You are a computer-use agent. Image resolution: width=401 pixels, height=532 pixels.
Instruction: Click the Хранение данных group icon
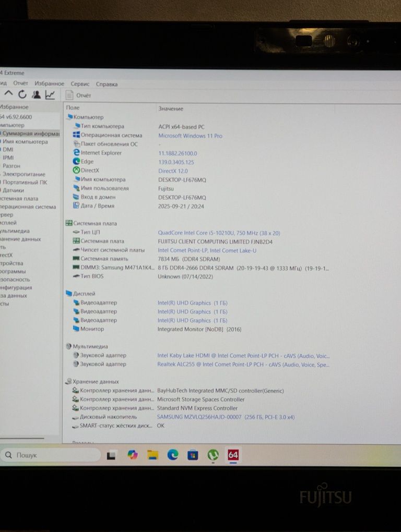pyautogui.click(x=68, y=381)
